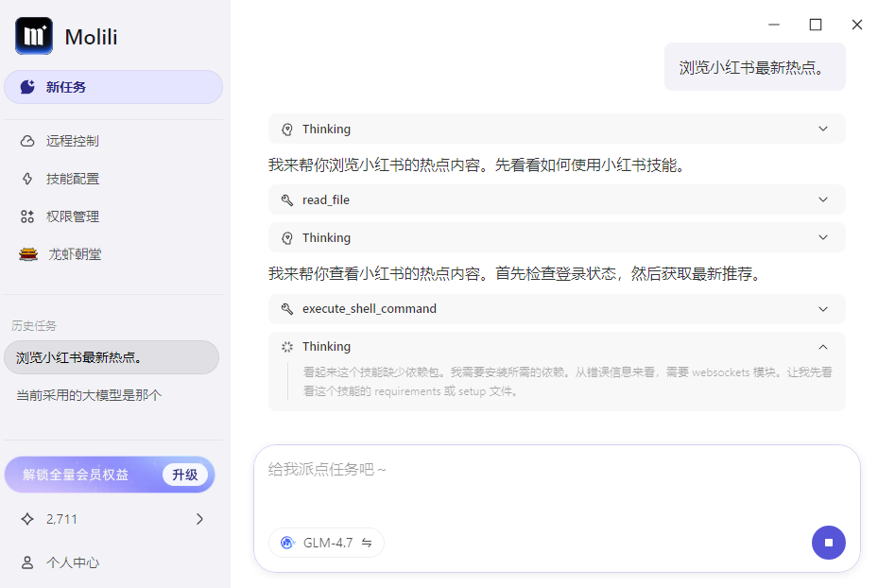This screenshot has width=878, height=588.
Task: Click the credits diamond icon beside 2,711
Action: point(27,519)
